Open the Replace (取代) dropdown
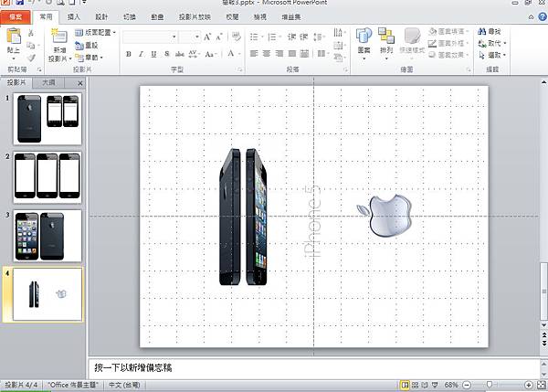The height and width of the screenshot is (392, 548). tap(492, 43)
